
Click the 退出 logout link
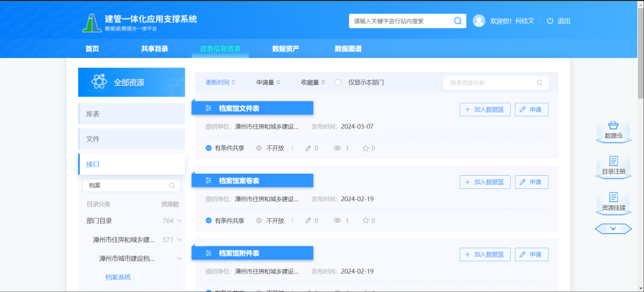coord(564,21)
